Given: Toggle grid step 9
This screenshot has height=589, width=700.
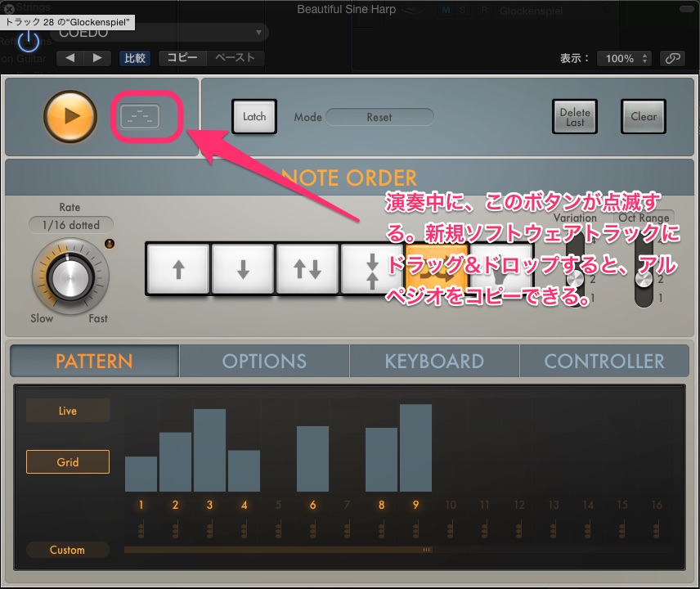Looking at the screenshot, I should [x=415, y=505].
